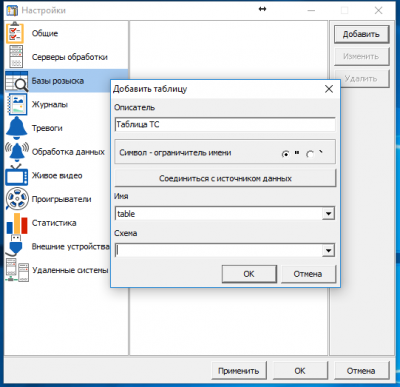Select the double-quote name delimiter radio button
Image resolution: width=400 pixels, height=387 pixels.
(x=286, y=154)
